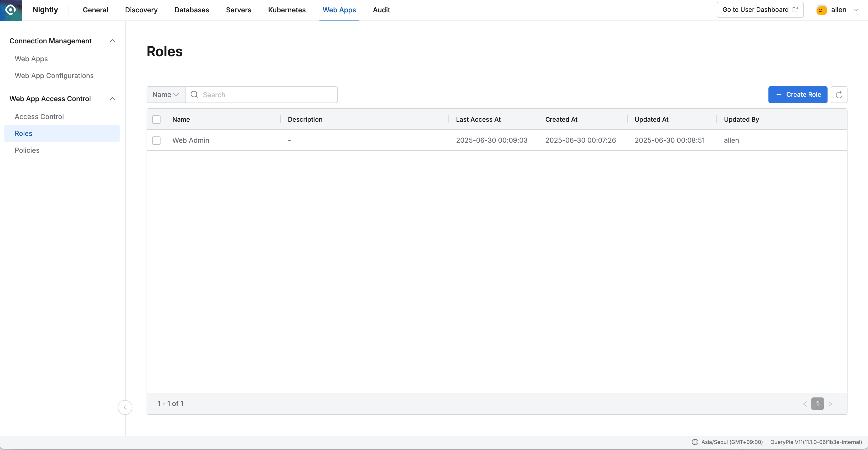Switch to the Audit tab
The image size is (868, 450).
[381, 10]
